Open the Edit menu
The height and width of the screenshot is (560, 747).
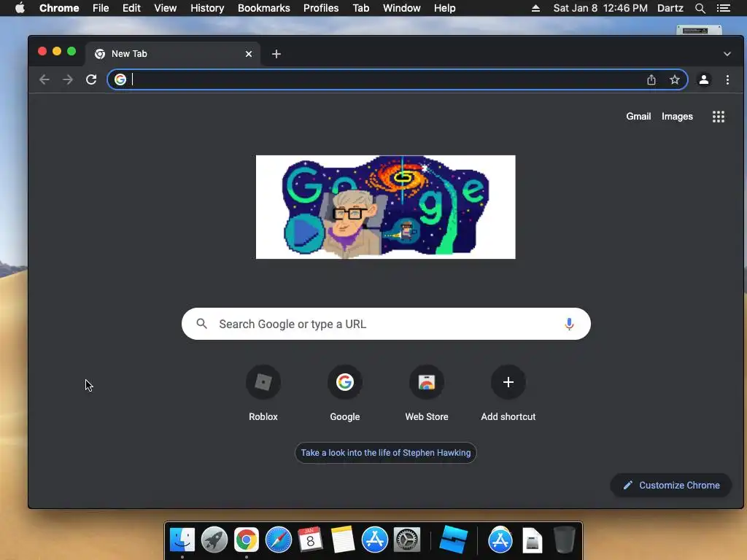pos(131,8)
